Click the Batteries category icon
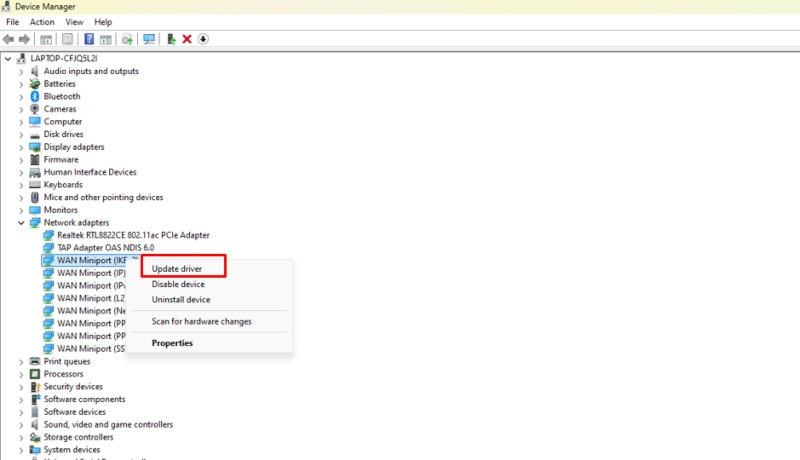The height and width of the screenshot is (460, 800). pos(35,84)
